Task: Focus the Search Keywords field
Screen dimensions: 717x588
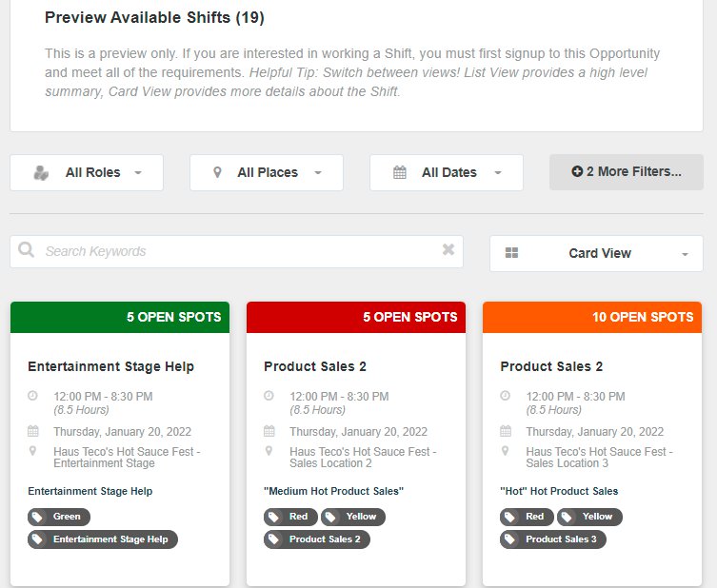Action: coord(236,252)
